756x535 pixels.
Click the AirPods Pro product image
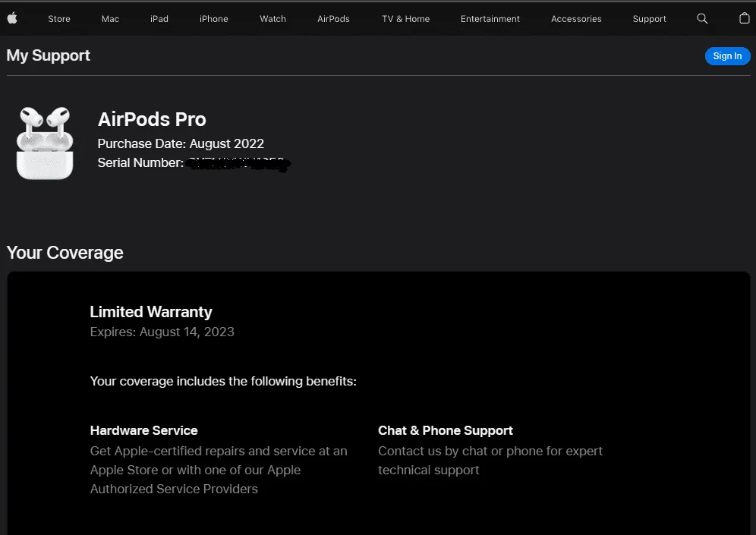click(45, 143)
